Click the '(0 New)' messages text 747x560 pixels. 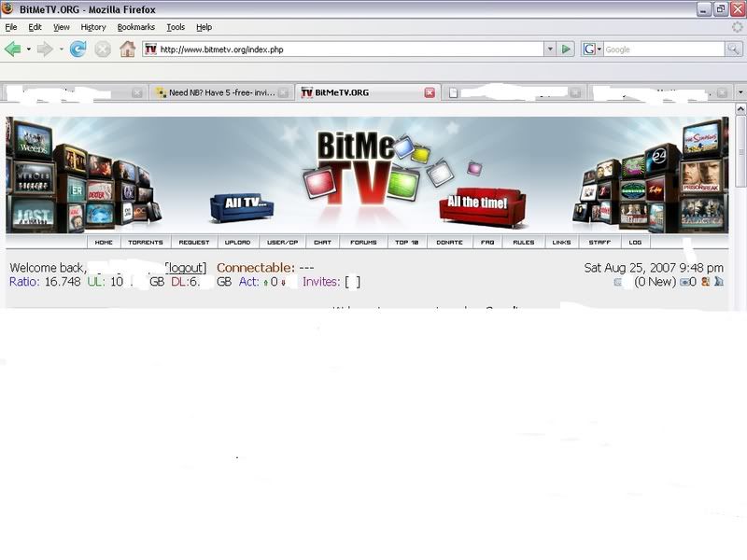tap(655, 282)
